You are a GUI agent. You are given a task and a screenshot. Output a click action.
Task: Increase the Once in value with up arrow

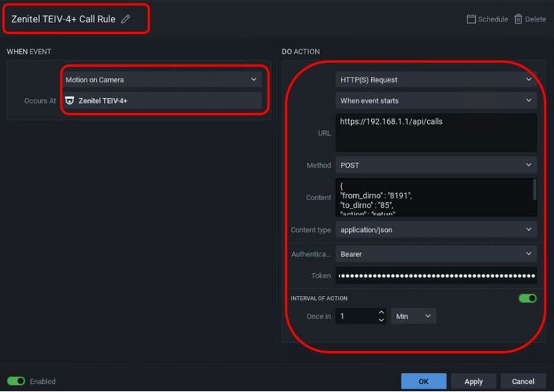tap(381, 312)
